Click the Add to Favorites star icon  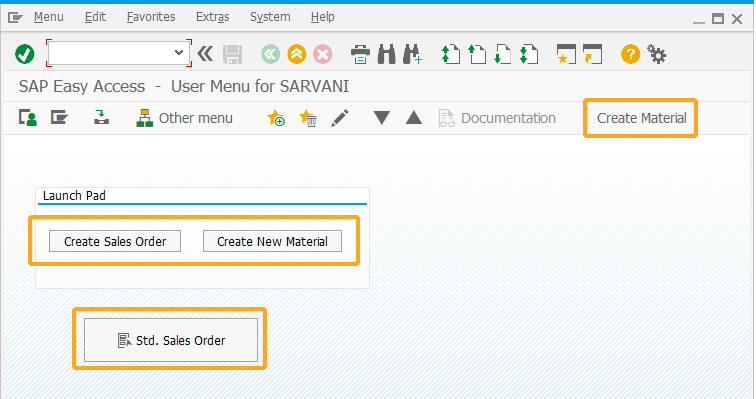point(276,118)
